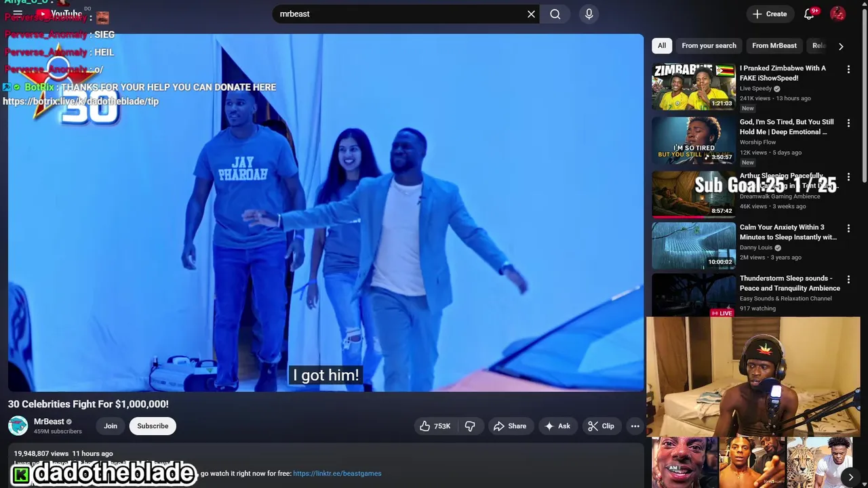The image size is (868, 488).
Task: Start voice search with the microphone icon
Action: coord(589,14)
